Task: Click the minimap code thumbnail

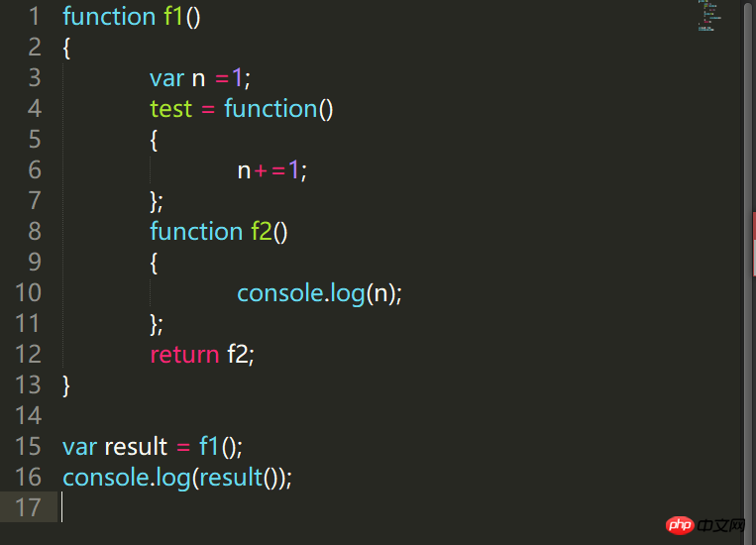Action: [x=709, y=16]
